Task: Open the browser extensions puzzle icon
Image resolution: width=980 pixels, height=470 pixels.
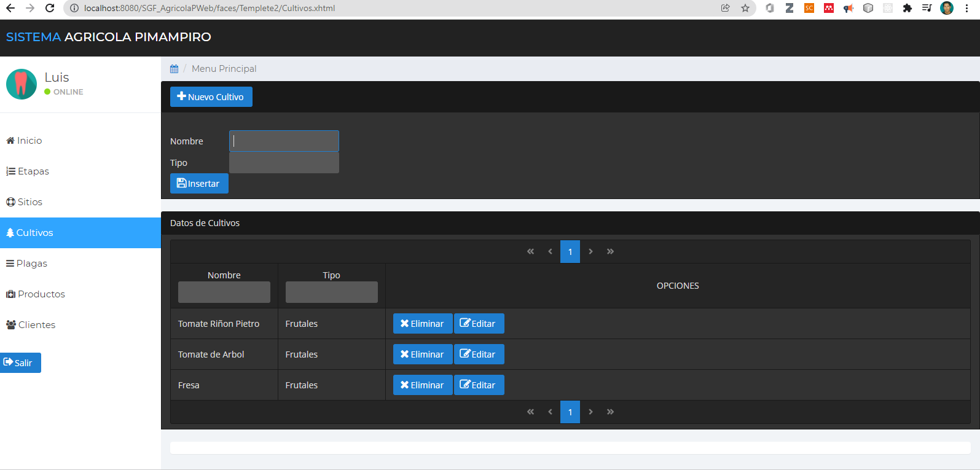Action: [x=907, y=8]
